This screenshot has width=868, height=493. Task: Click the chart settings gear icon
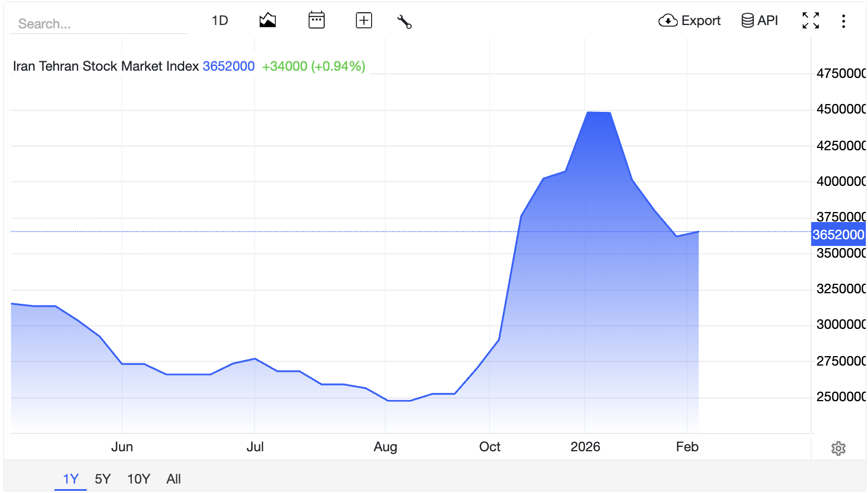tap(839, 448)
